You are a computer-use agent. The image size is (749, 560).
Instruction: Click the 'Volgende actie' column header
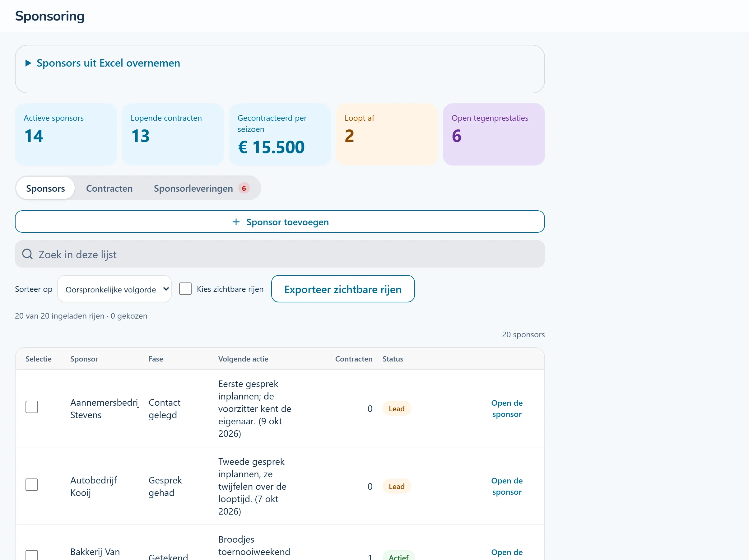tap(243, 359)
